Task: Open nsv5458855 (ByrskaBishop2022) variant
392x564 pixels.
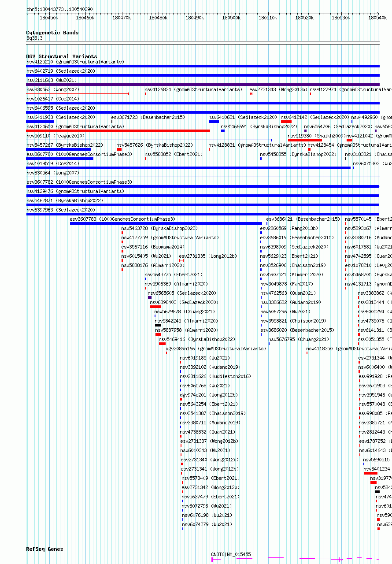Action: point(298,154)
